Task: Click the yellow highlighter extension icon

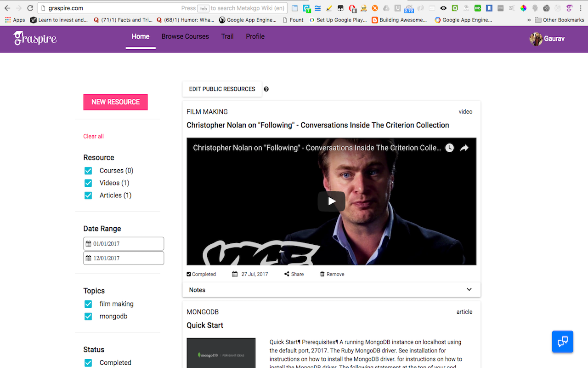Action: [329, 8]
